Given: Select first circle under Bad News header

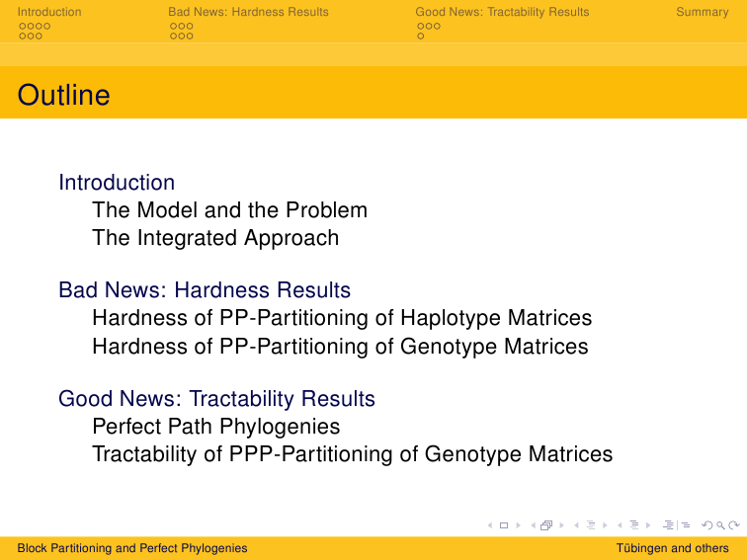Looking at the screenshot, I should [x=174, y=27].
